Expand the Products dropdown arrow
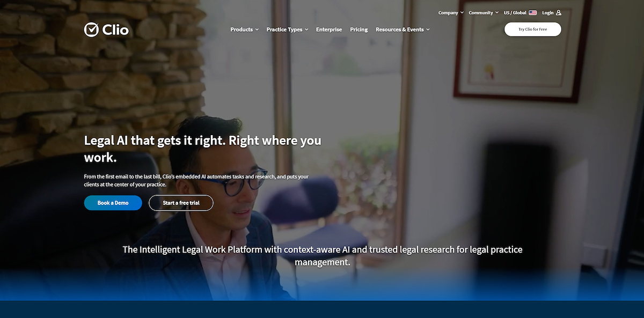 click(257, 30)
